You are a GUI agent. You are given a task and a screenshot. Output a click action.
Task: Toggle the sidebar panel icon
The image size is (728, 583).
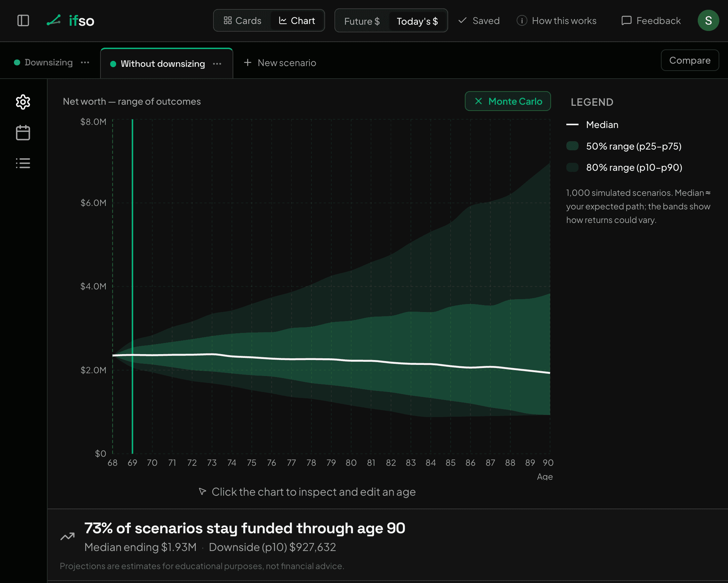point(23,21)
